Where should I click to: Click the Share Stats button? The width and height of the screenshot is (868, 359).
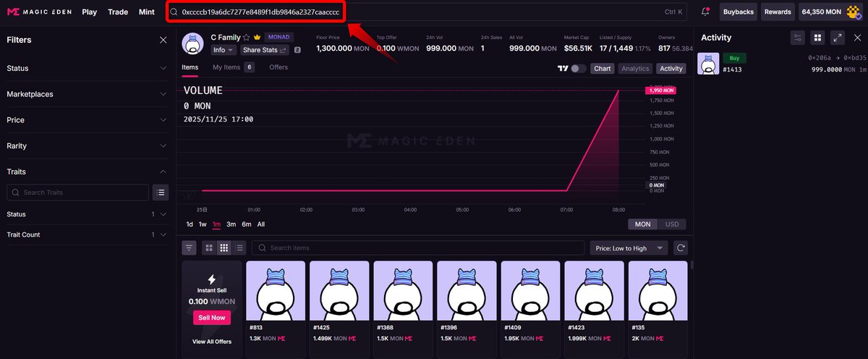click(265, 50)
